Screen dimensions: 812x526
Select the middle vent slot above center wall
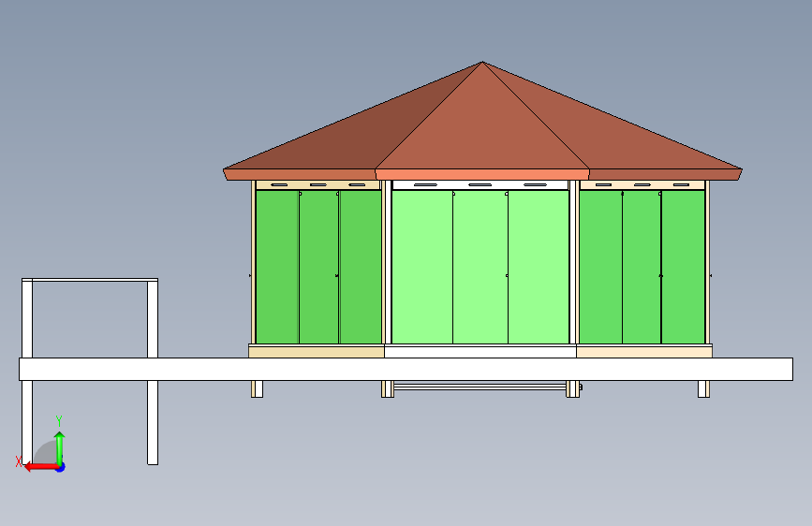pyautogui.click(x=480, y=184)
